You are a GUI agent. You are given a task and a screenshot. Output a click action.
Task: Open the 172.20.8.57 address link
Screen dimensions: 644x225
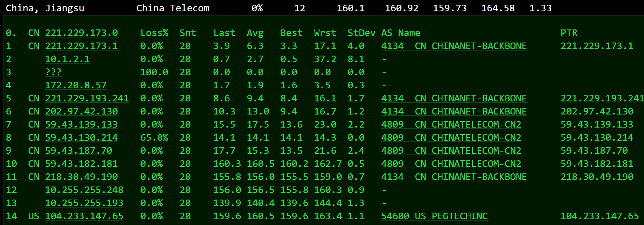point(76,85)
